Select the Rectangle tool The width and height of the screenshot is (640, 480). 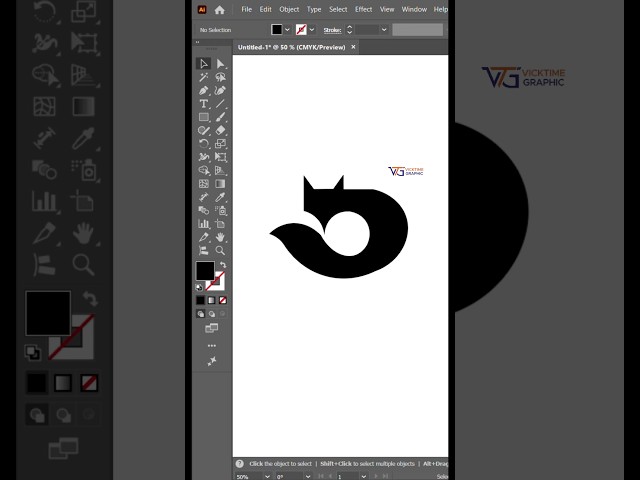204,117
